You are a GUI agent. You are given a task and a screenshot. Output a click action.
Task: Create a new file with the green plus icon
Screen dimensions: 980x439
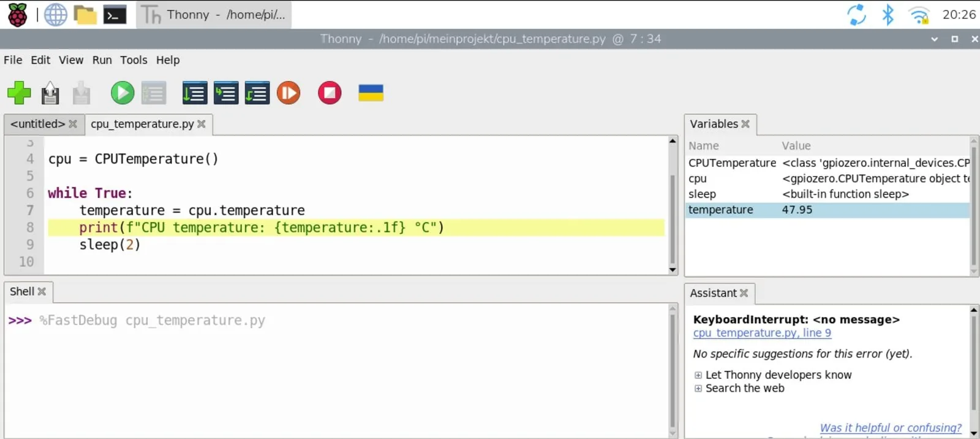(x=19, y=93)
